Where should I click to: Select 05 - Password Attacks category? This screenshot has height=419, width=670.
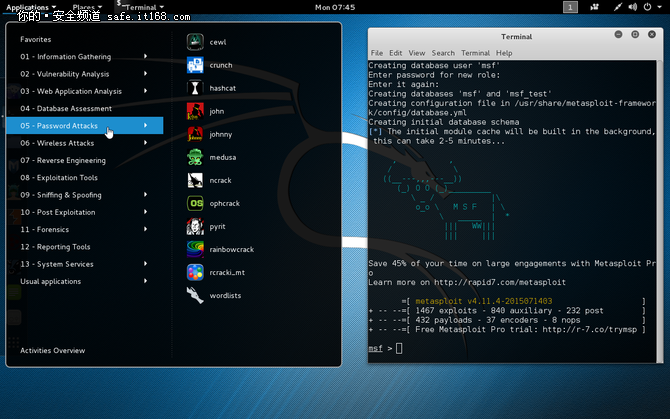pyautogui.click(x=85, y=126)
